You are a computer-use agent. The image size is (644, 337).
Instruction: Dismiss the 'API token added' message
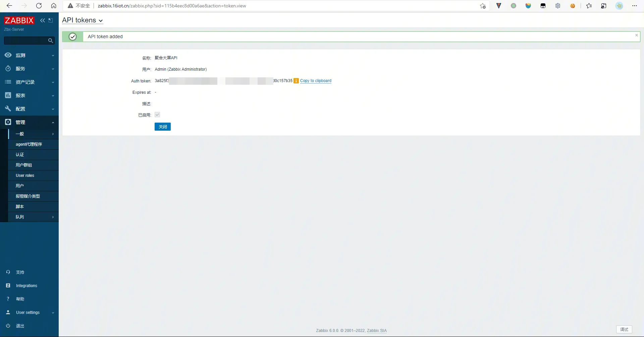coord(636,35)
